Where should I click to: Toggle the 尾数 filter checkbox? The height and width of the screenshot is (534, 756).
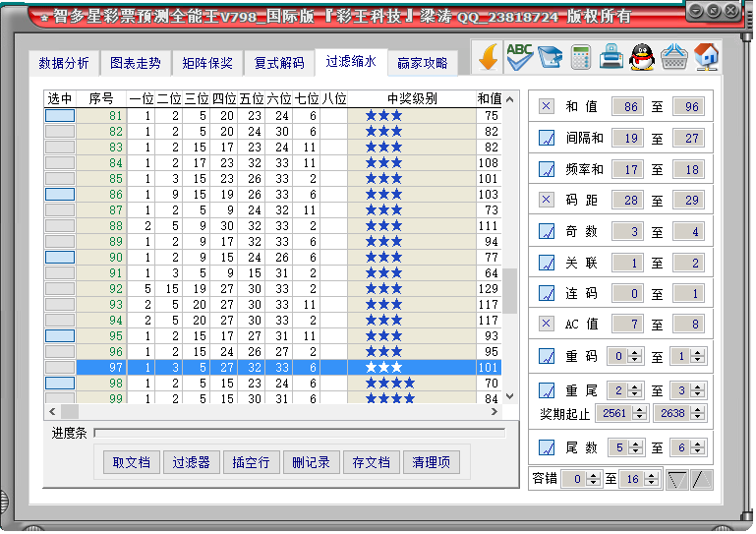point(547,447)
